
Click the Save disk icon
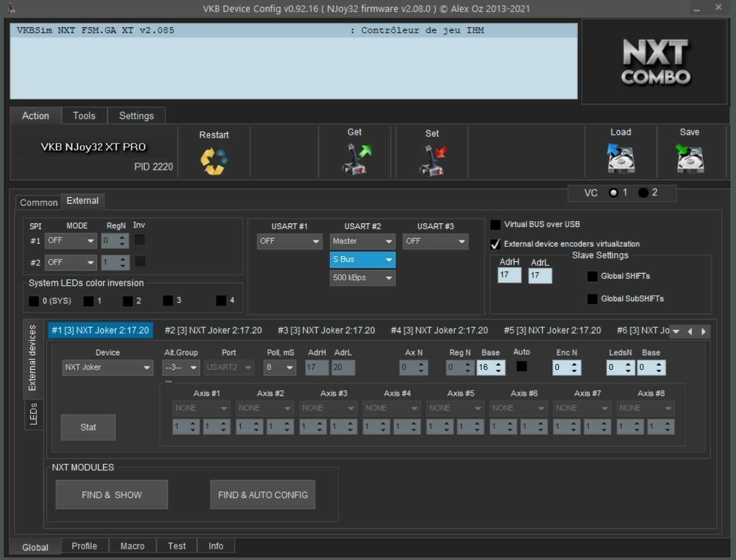point(690,159)
